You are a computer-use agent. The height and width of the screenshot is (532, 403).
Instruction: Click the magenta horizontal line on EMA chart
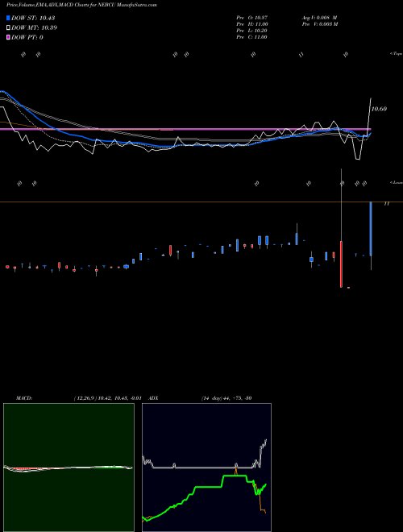tap(185, 129)
